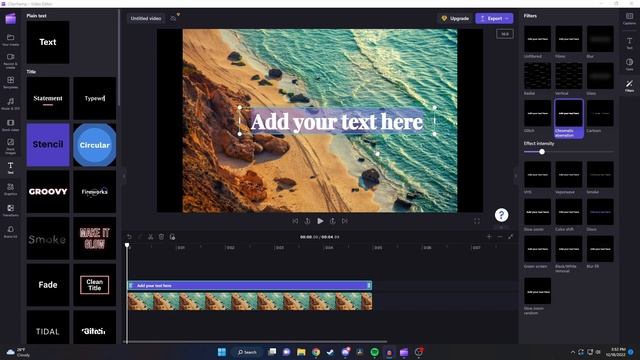Open the taskbar Search box
The height and width of the screenshot is (360, 640).
tap(247, 352)
